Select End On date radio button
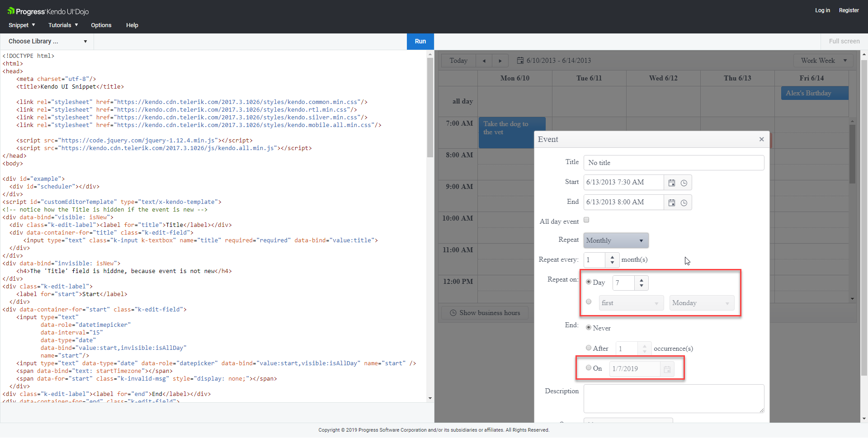The image size is (868, 438). (589, 367)
